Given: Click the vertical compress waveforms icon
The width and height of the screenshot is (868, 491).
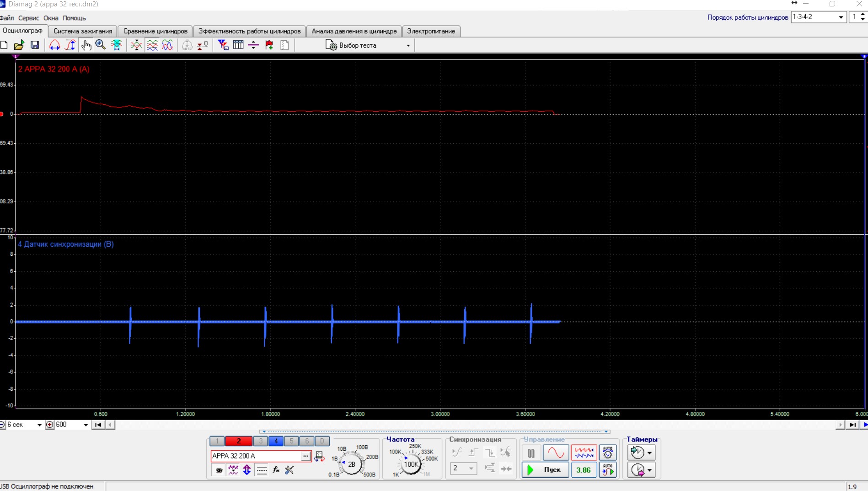Looking at the screenshot, I should click(136, 45).
